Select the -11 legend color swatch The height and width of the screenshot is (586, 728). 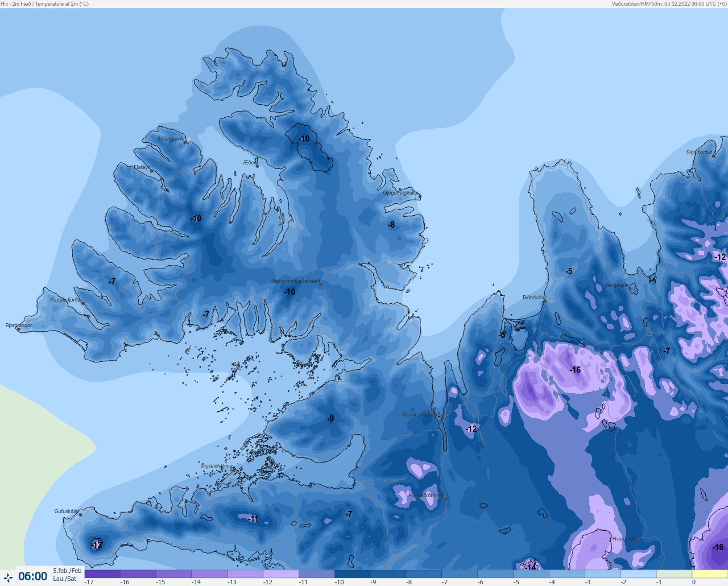[x=317, y=574]
